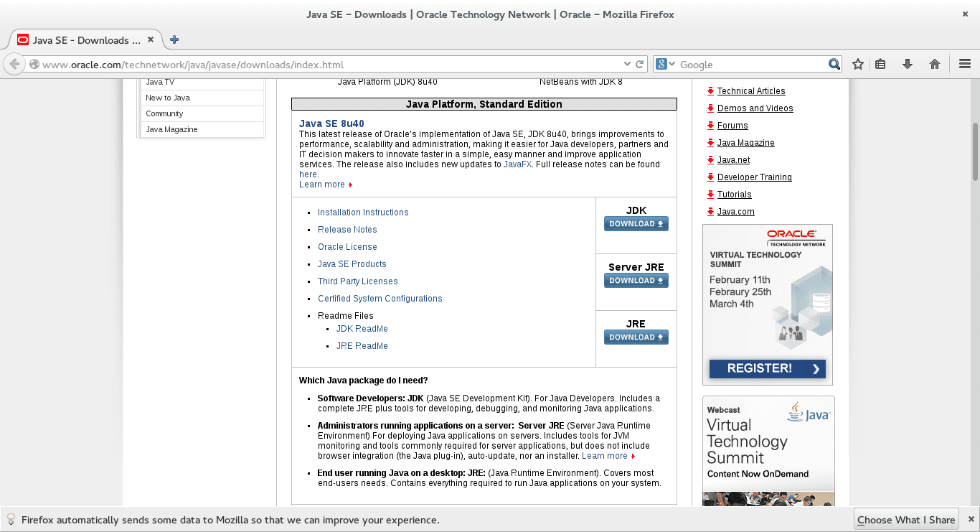Click the JRE DOWNLOAD button
This screenshot has width=980, height=532.
point(636,337)
